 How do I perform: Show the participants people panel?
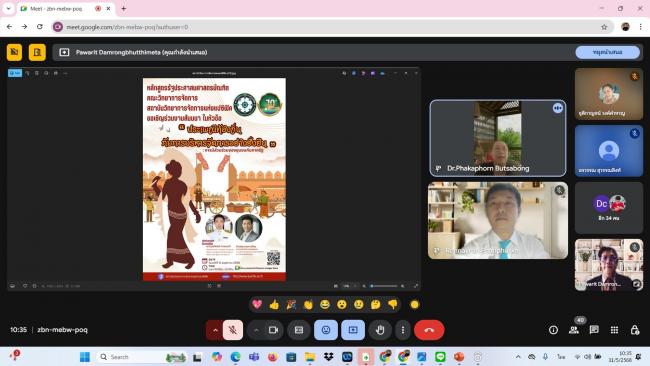point(574,330)
